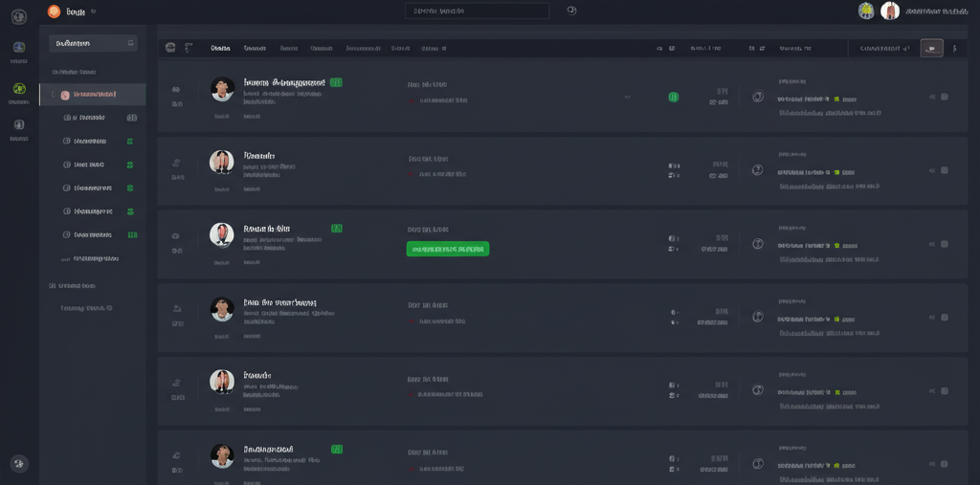Select the first (active) tab in tab bar
Image resolution: width=980 pixels, height=485 pixels.
tap(220, 48)
